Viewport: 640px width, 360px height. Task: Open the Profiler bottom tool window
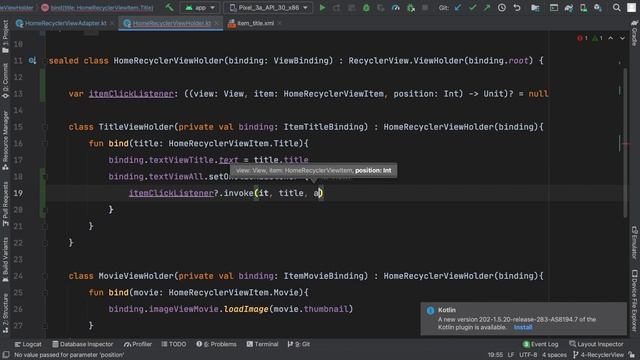click(x=138, y=344)
